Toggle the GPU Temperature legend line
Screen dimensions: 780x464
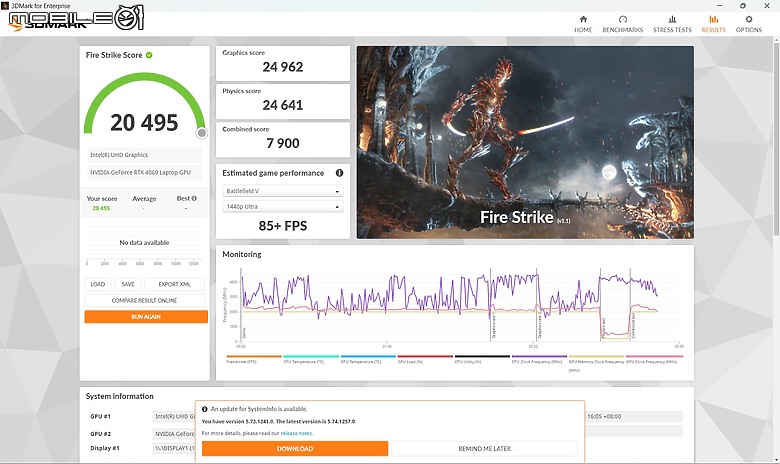click(368, 359)
